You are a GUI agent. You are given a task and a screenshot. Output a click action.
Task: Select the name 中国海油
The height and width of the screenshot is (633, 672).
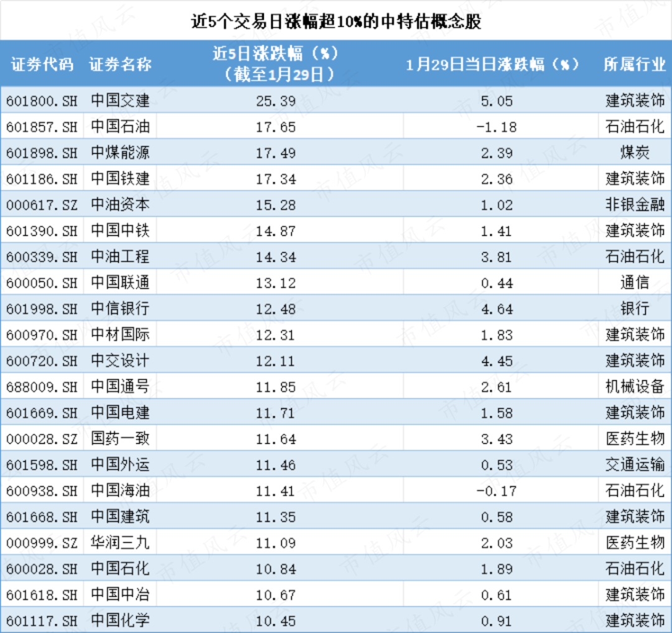pos(120,490)
